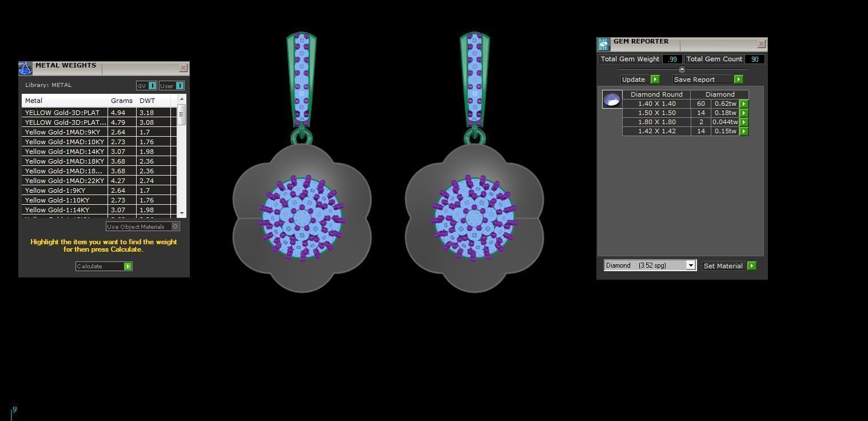Screen dimensions: 868x421
Task: Select Yellow Gold-1MAD:22KY row
Action: (x=99, y=181)
